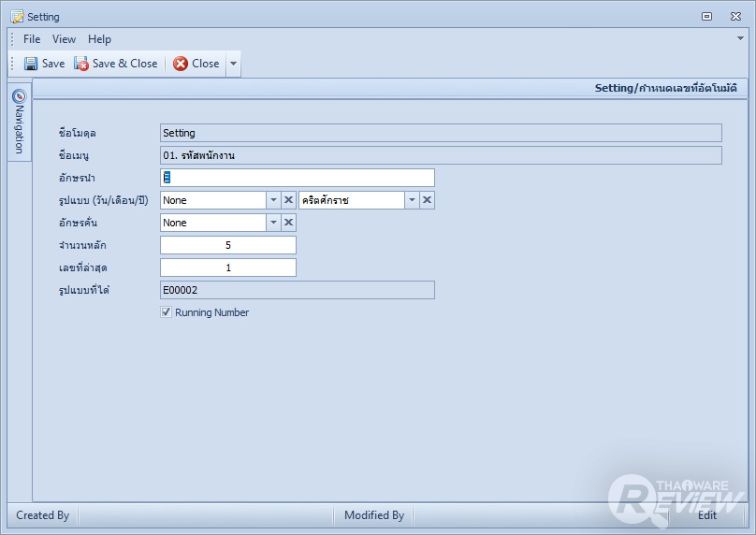Open the Navigation compass icon
The height and width of the screenshot is (535, 756).
click(20, 96)
